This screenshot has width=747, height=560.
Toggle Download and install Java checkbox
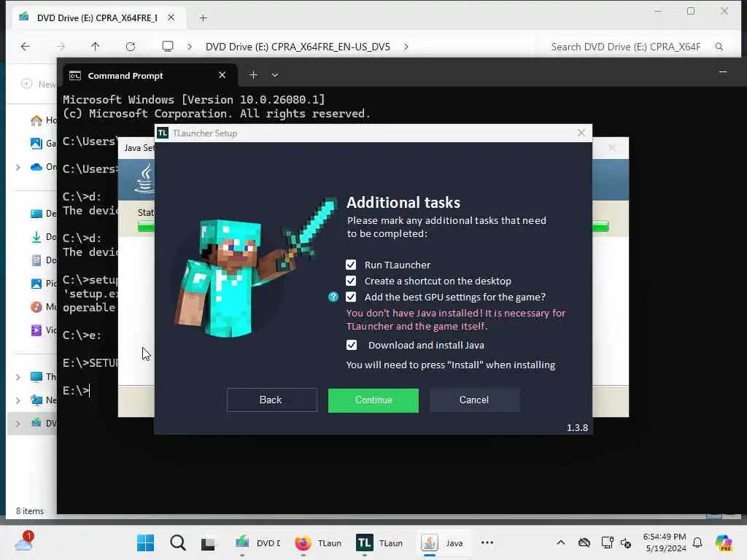(x=352, y=345)
